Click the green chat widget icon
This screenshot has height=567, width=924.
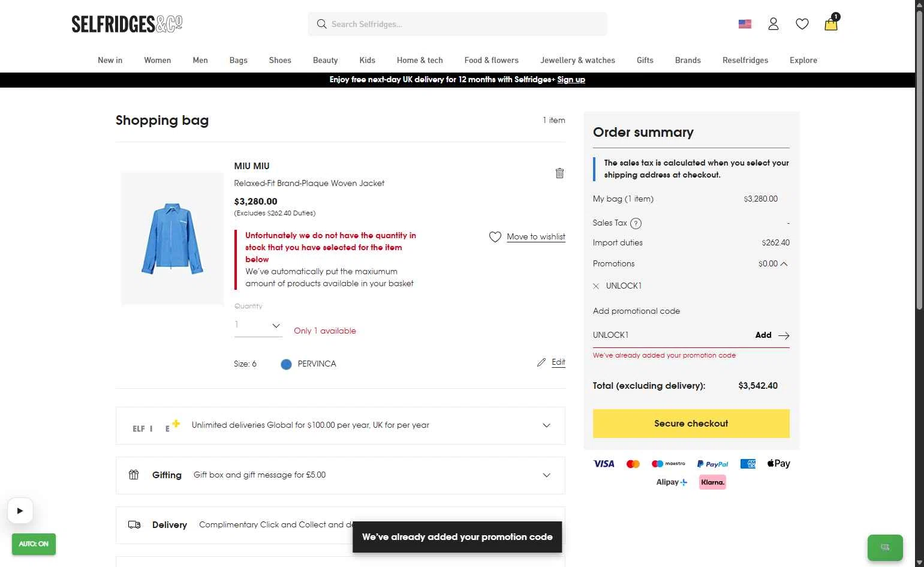pos(885,547)
